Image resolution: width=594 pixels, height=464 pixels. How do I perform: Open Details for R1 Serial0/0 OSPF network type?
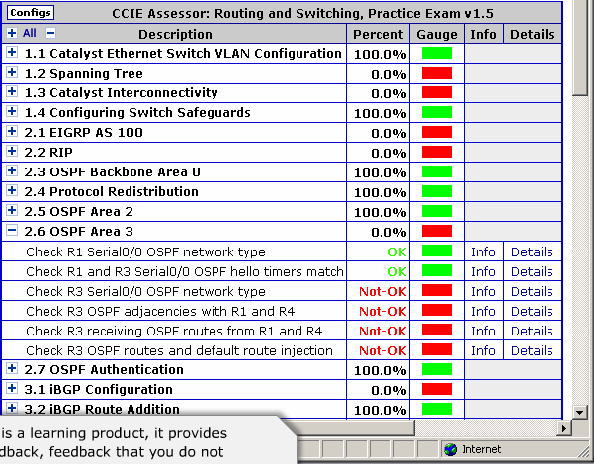tap(532, 252)
